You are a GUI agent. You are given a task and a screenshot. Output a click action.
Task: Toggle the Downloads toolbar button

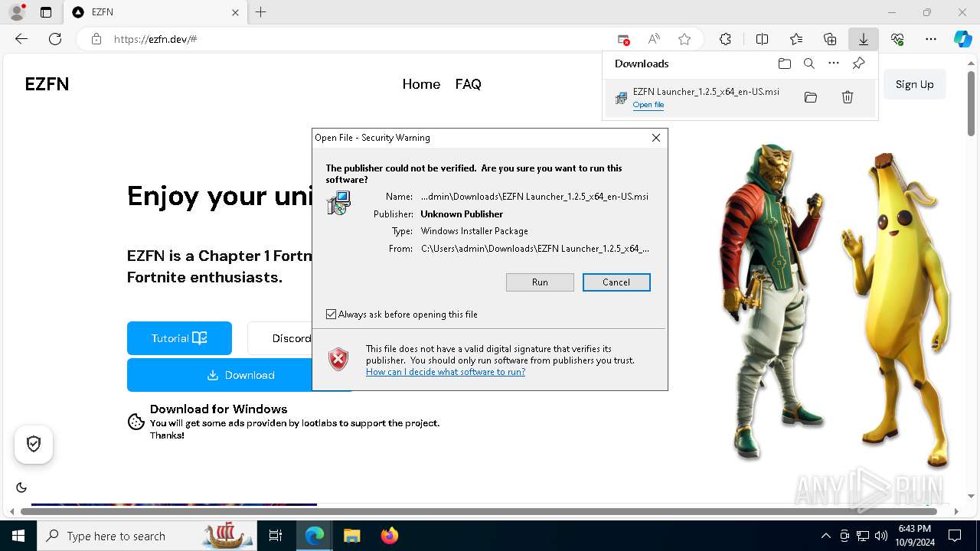863,39
